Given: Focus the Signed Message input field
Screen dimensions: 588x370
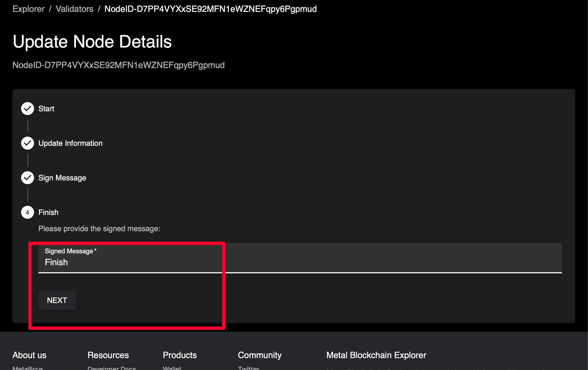Looking at the screenshot, I should click(x=300, y=262).
